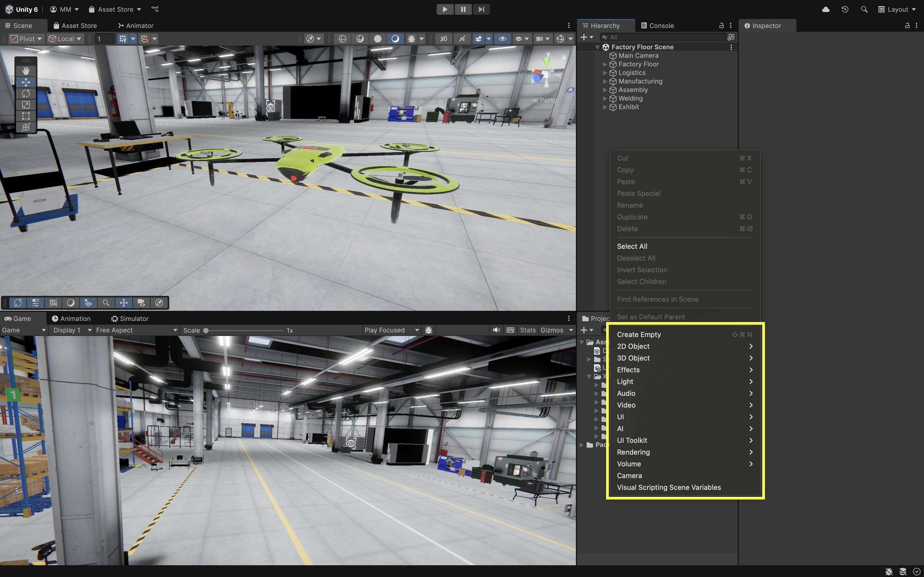Toggle scene visibility eye icon
This screenshot has width=924, height=577.
point(502,38)
